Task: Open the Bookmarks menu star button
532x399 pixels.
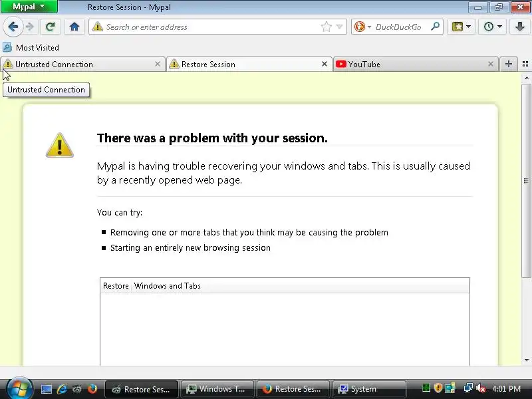Action: click(458, 27)
